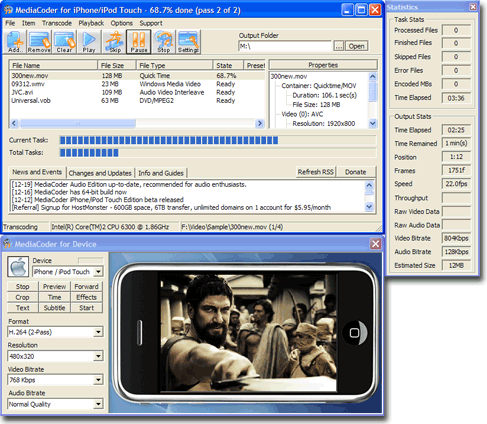The image size is (487, 424).
Task: Click file list horizontal scrollbar left arrow
Action: pos(14,123)
